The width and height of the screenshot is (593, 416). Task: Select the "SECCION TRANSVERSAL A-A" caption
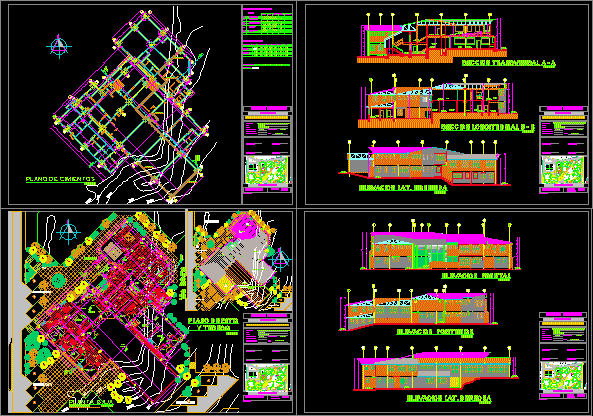[509, 63]
